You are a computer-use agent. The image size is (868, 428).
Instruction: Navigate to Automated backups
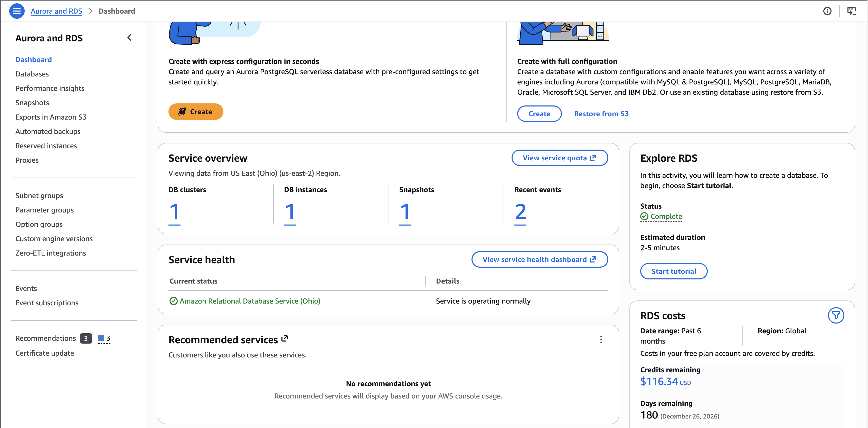(x=48, y=132)
